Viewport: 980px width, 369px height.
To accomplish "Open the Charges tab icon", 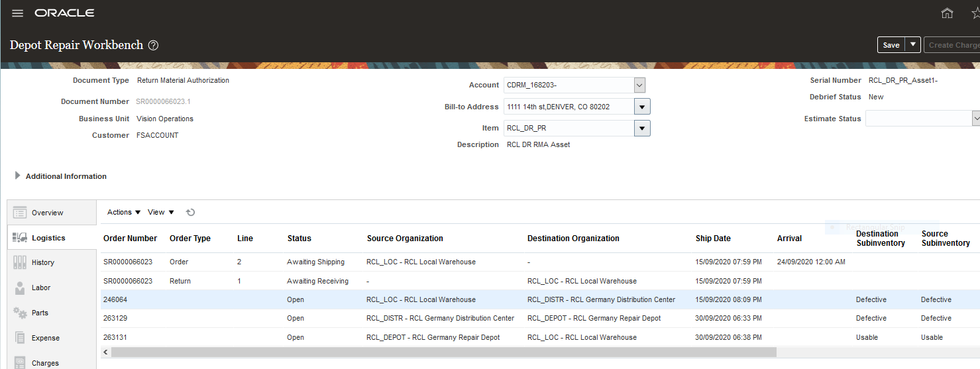I will (19, 362).
